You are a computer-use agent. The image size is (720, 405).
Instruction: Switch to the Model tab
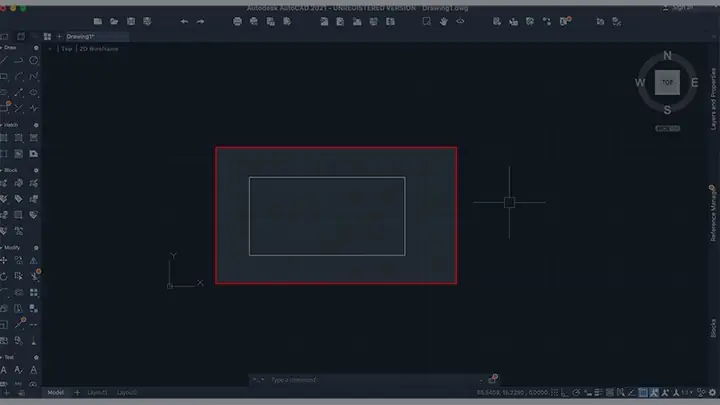click(x=56, y=393)
